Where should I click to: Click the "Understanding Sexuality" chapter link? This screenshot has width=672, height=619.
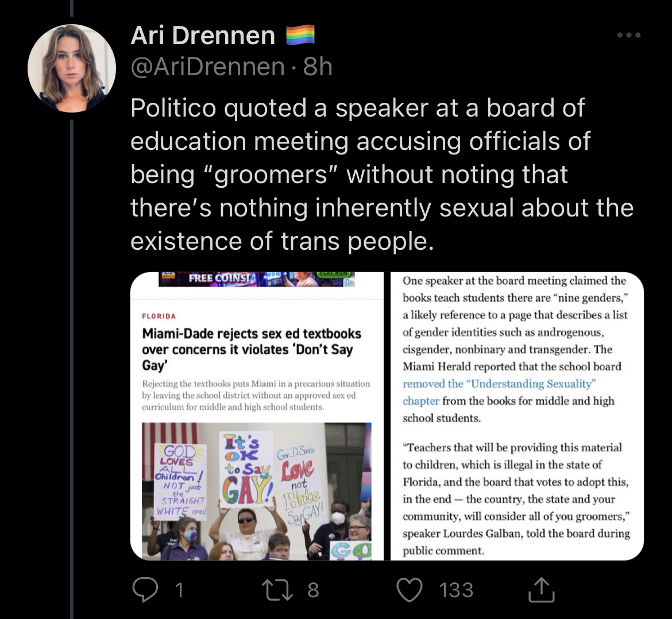(499, 392)
